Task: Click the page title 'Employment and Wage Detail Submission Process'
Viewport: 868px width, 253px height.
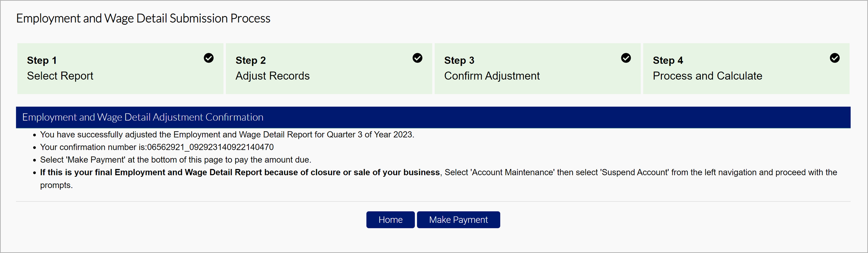Action: (x=143, y=18)
